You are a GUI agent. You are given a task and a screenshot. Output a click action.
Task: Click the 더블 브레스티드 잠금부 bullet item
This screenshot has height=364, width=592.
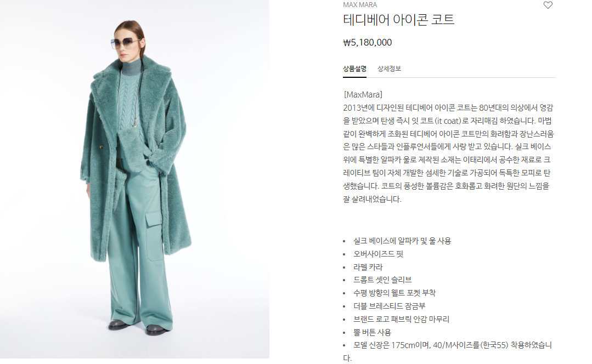[389, 306]
